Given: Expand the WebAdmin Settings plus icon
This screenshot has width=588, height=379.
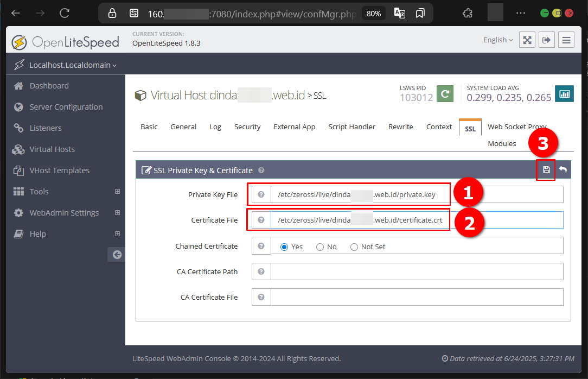Looking at the screenshot, I should 117,212.
